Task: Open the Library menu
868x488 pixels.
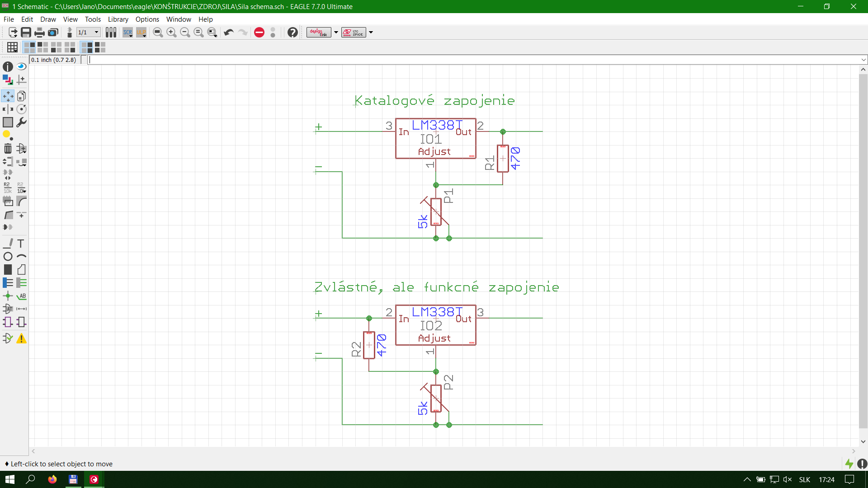Action: coord(118,19)
